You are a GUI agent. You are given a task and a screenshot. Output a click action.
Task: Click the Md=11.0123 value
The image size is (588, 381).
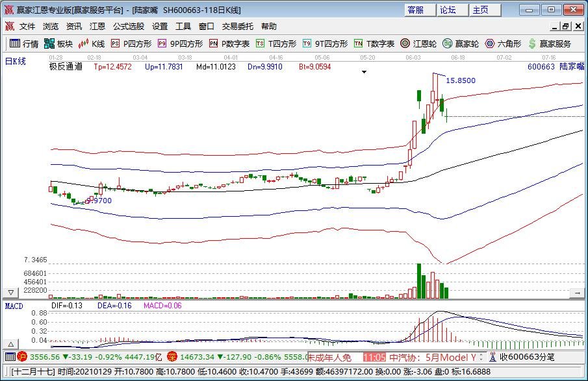pyautogui.click(x=216, y=67)
